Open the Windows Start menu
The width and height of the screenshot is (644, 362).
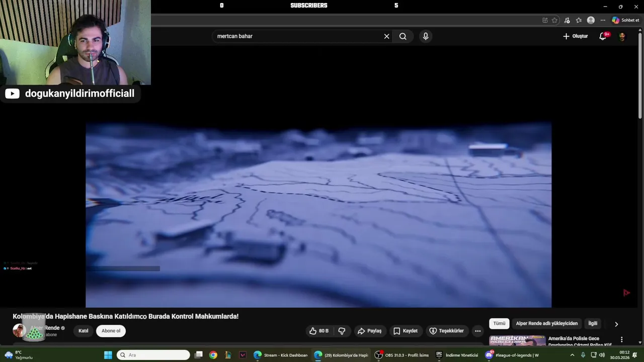click(108, 355)
